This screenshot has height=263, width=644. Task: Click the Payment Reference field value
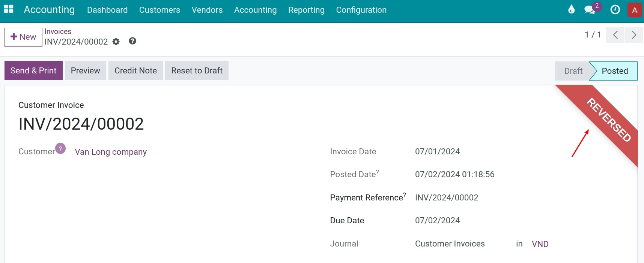tap(447, 197)
